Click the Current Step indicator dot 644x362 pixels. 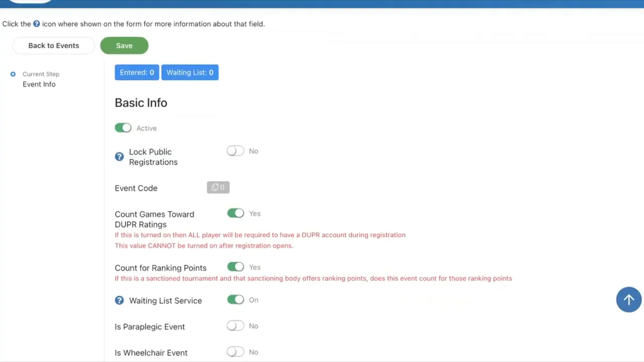[x=13, y=74]
